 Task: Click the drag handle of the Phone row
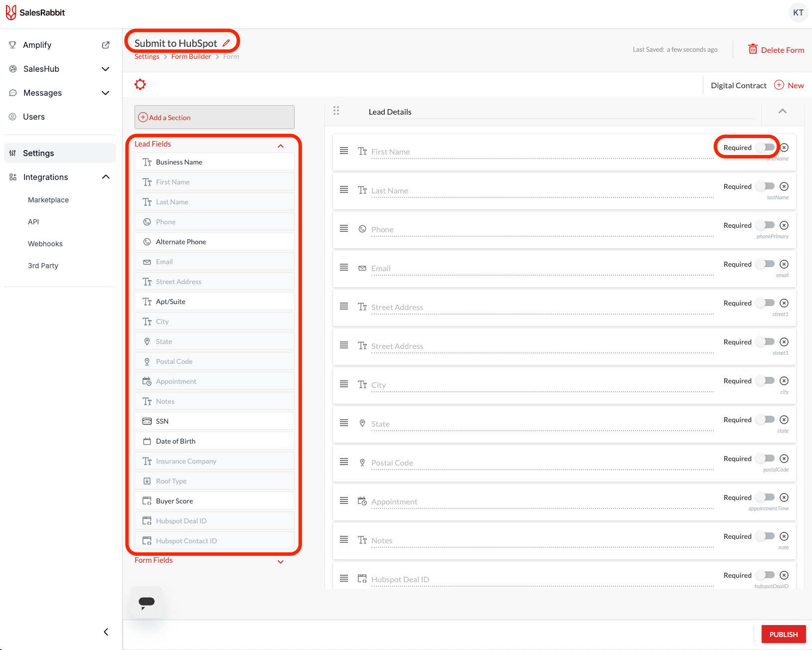tap(344, 228)
